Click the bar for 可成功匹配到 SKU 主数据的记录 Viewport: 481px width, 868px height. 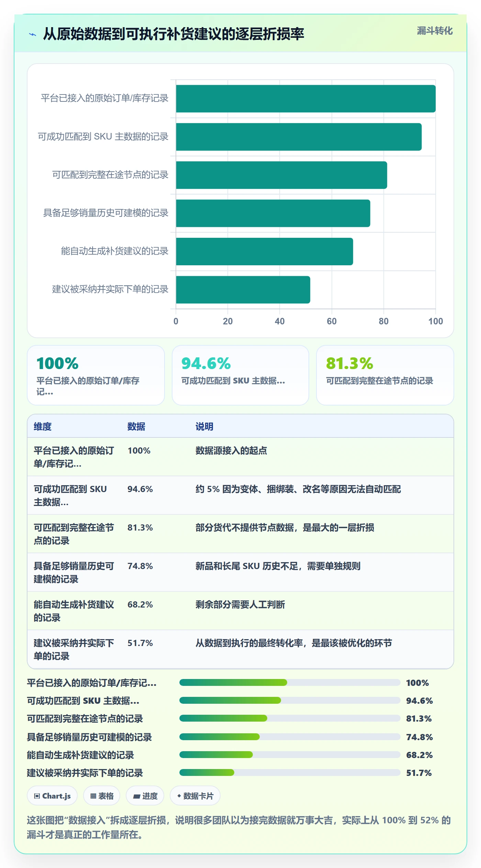[x=299, y=137]
